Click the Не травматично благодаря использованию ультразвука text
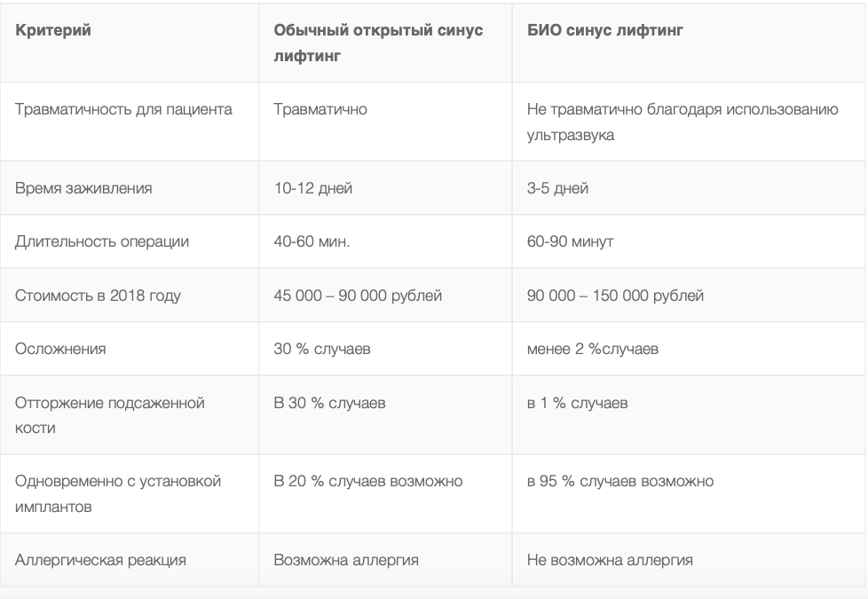 (x=683, y=122)
